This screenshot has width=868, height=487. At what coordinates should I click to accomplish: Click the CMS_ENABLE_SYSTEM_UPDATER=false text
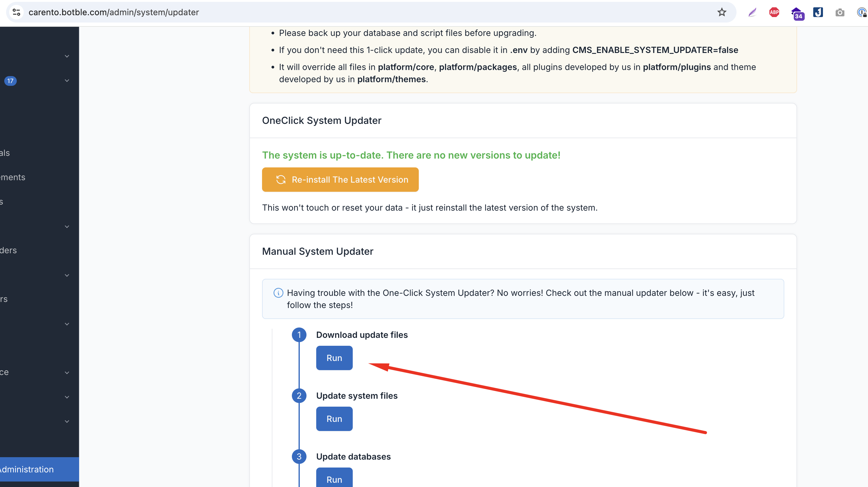(x=655, y=50)
